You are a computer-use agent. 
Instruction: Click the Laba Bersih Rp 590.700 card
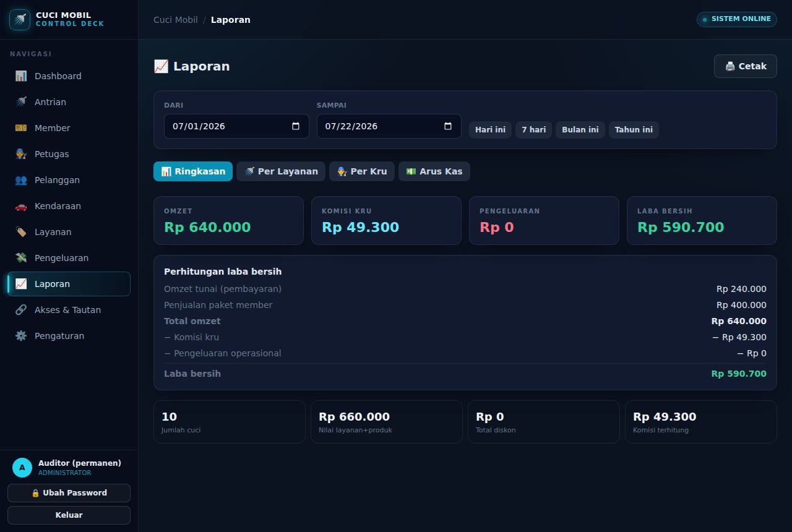tap(702, 221)
